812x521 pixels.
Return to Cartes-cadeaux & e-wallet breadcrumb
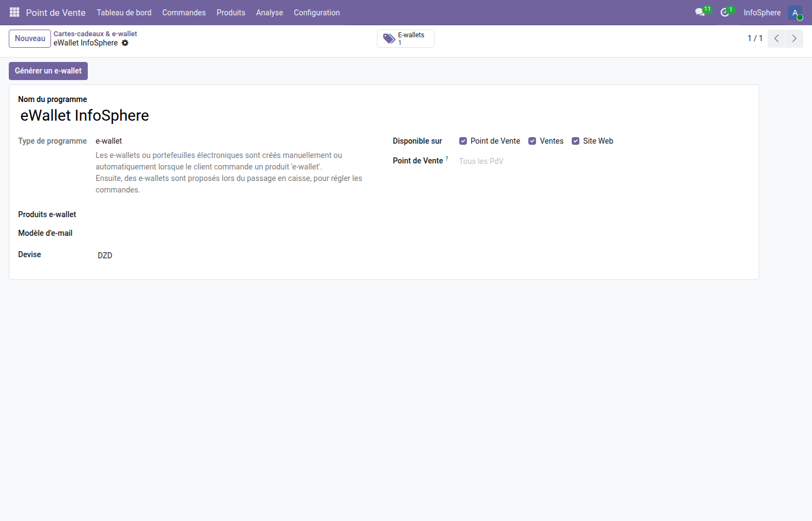(95, 33)
